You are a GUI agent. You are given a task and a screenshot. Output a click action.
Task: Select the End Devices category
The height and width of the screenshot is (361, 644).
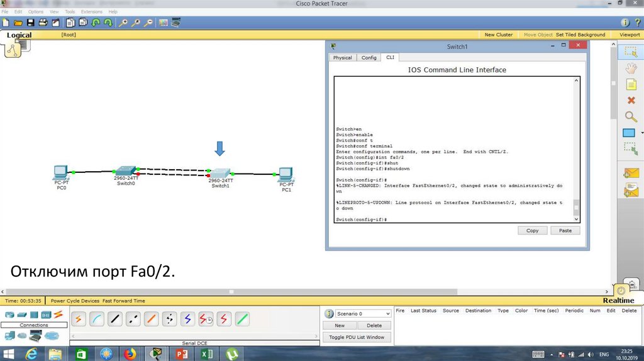click(9, 336)
